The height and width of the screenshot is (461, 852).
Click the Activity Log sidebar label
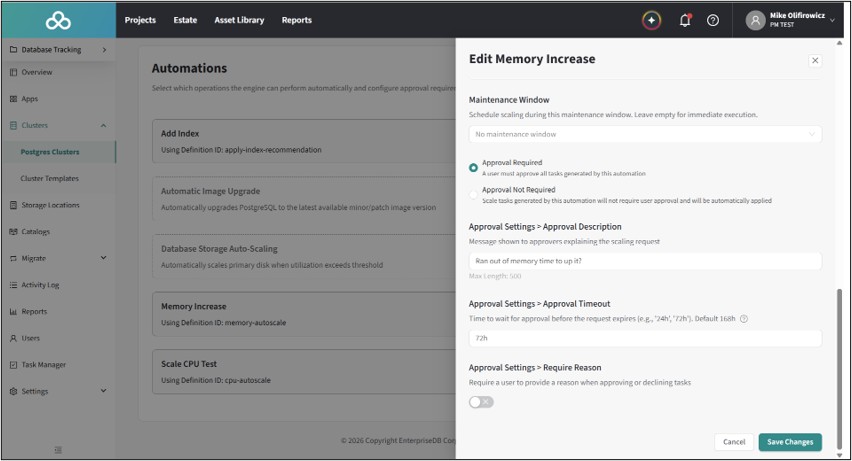click(40, 285)
